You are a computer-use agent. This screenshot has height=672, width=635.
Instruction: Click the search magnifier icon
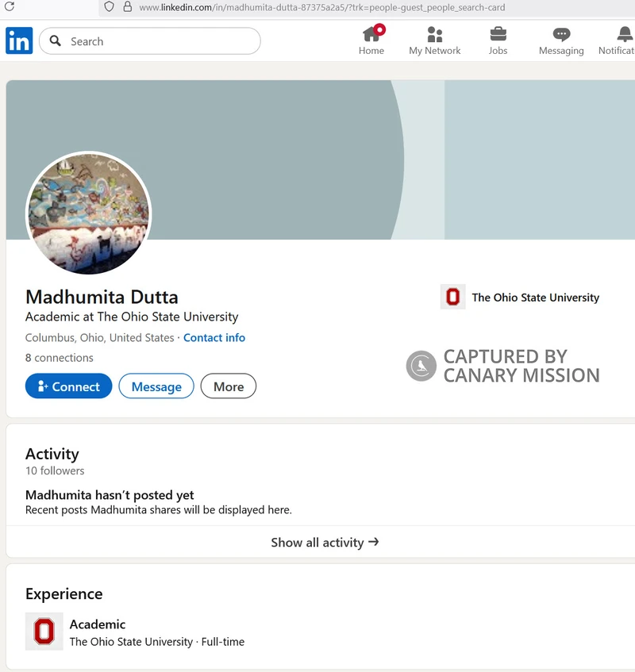(x=56, y=40)
